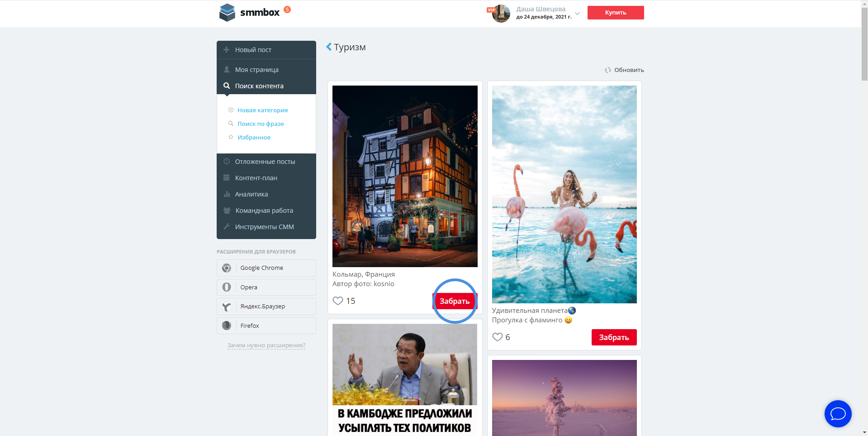
Task: Click the Кольмар, Франция caption text
Action: pyautogui.click(x=364, y=274)
